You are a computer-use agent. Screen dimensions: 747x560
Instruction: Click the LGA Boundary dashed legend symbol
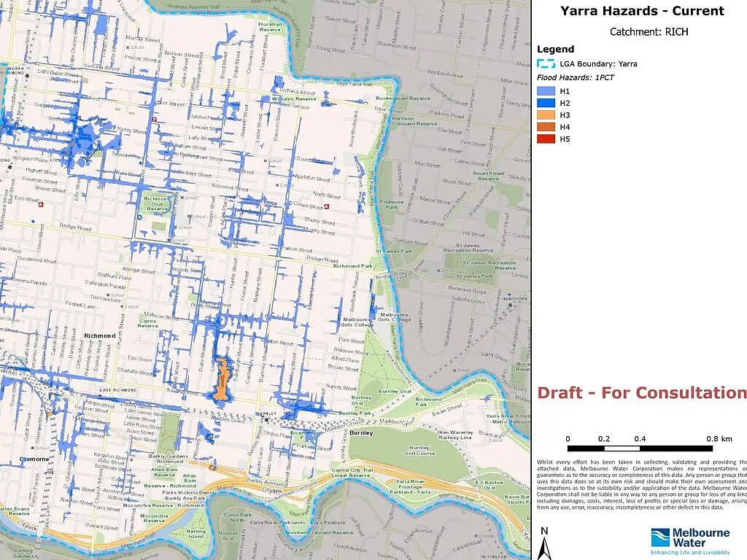[x=546, y=63]
